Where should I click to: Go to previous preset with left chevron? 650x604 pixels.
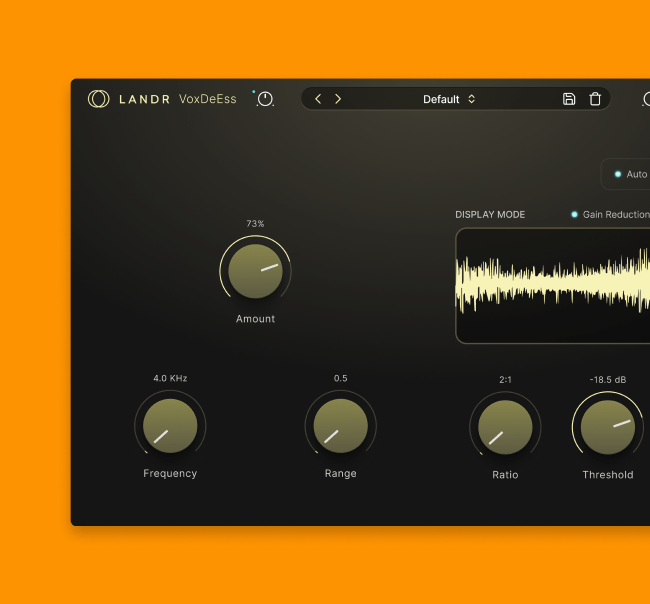click(318, 99)
